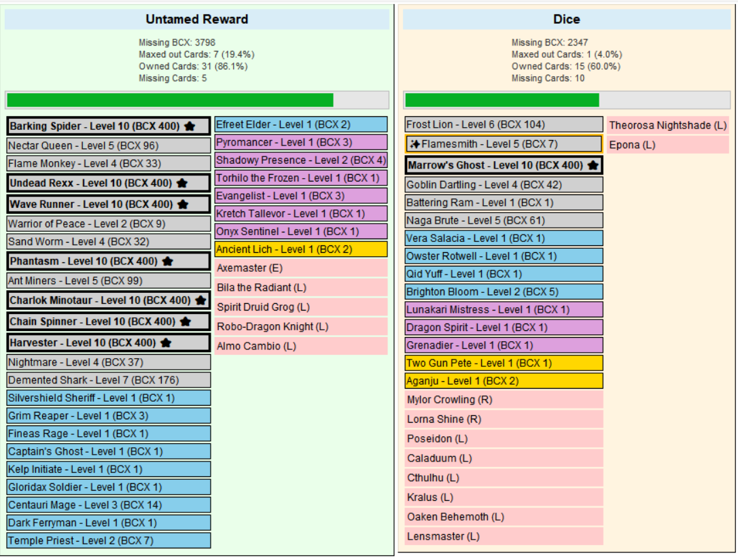Image resolution: width=738 pixels, height=560 pixels.
Task: Click the star icon on Wave Runner row
Action: pyautogui.click(x=183, y=205)
